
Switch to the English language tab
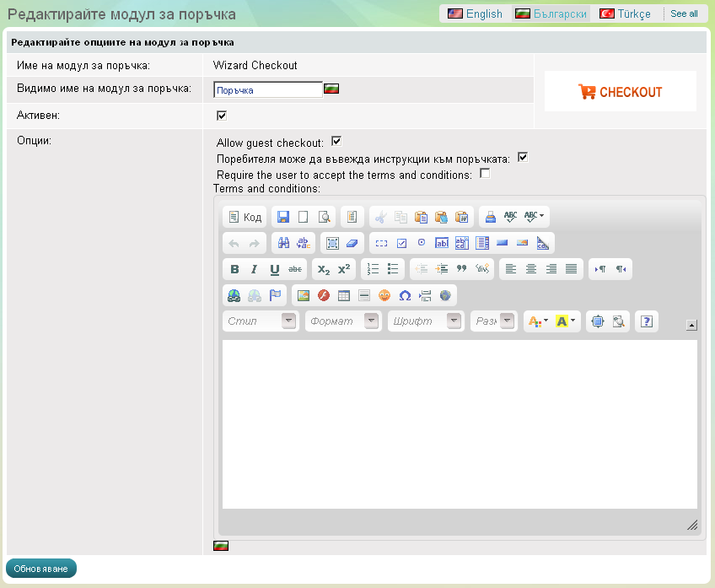[x=475, y=13]
